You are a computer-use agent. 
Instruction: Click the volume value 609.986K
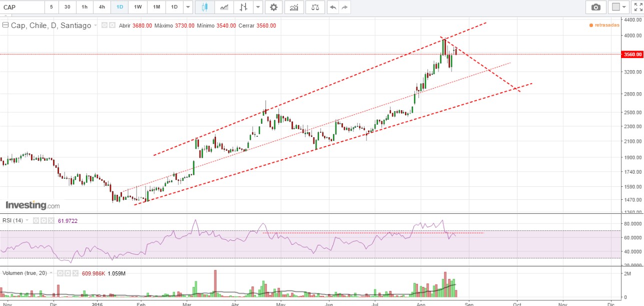click(93, 273)
